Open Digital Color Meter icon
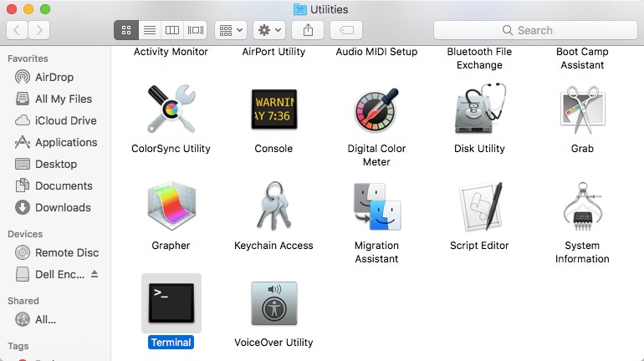Image resolution: width=644 pixels, height=361 pixels. [376, 110]
